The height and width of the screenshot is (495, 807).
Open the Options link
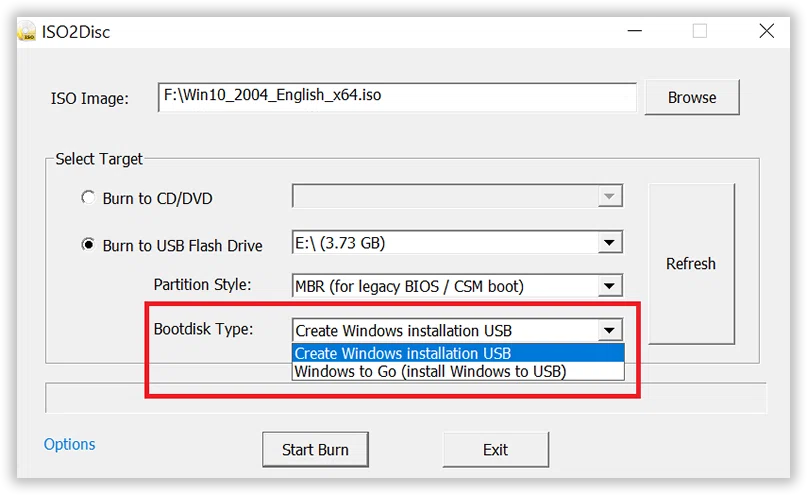point(69,444)
